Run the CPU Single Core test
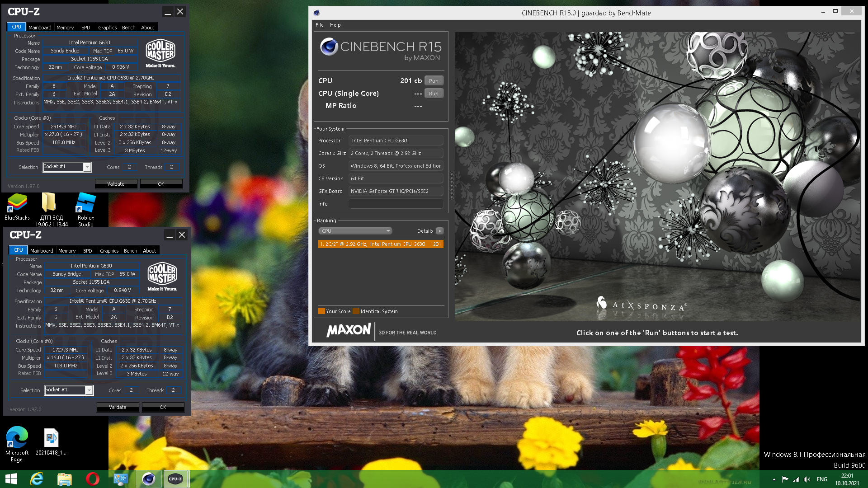868x488 pixels. point(434,94)
